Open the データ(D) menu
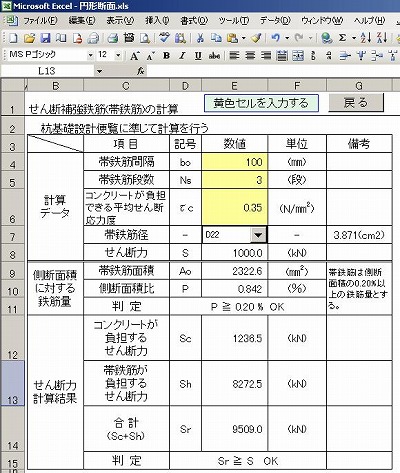Screen dimensions: 400x473 tap(275, 21)
